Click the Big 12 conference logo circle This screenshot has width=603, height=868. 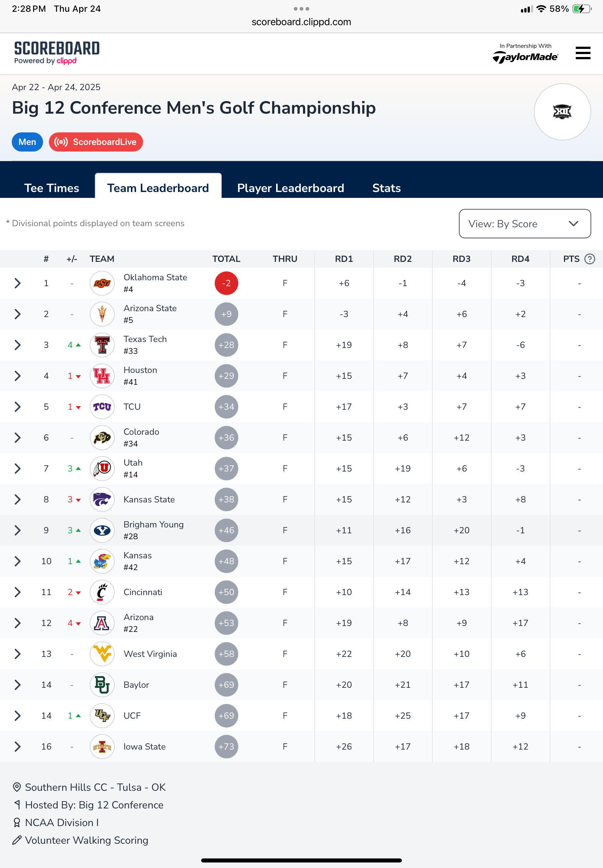(562, 111)
